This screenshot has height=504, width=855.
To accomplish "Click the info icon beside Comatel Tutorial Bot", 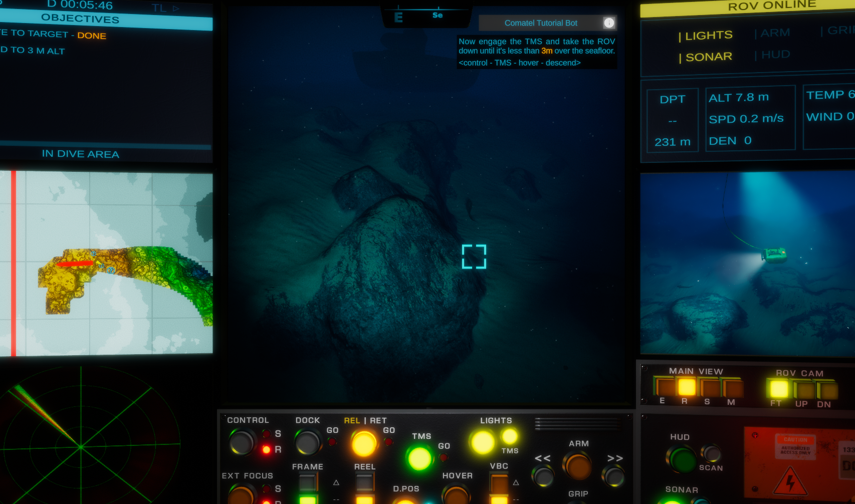I will pos(609,23).
